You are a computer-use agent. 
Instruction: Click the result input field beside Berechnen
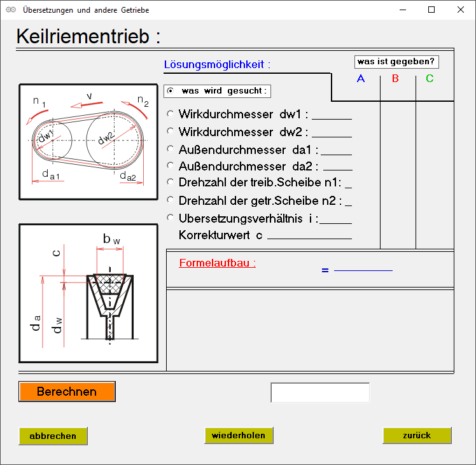tap(320, 392)
